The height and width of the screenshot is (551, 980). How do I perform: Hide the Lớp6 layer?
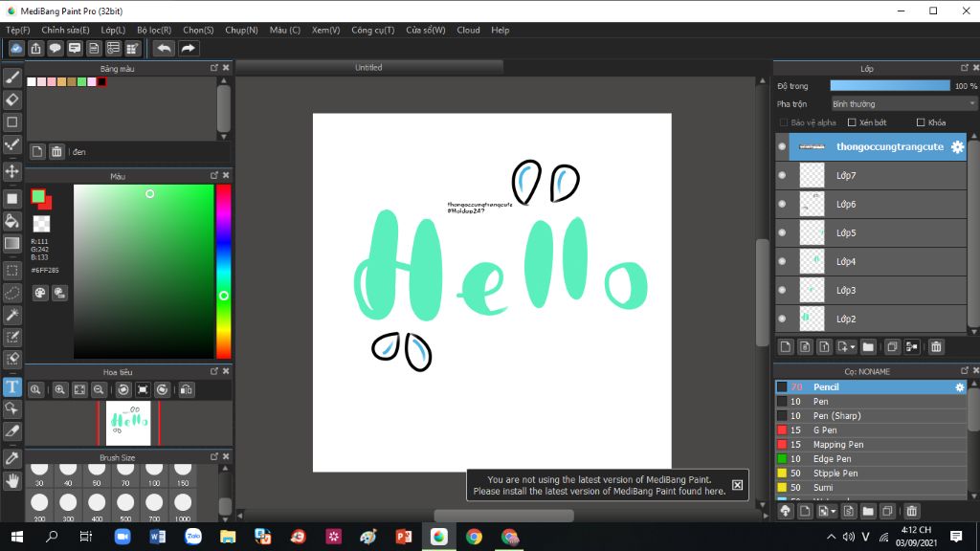[782, 205]
